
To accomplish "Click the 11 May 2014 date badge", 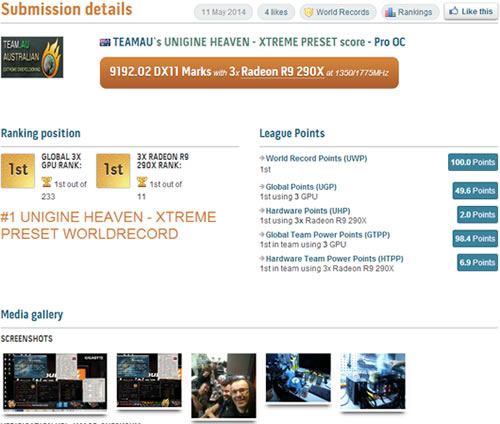I will point(223,12).
